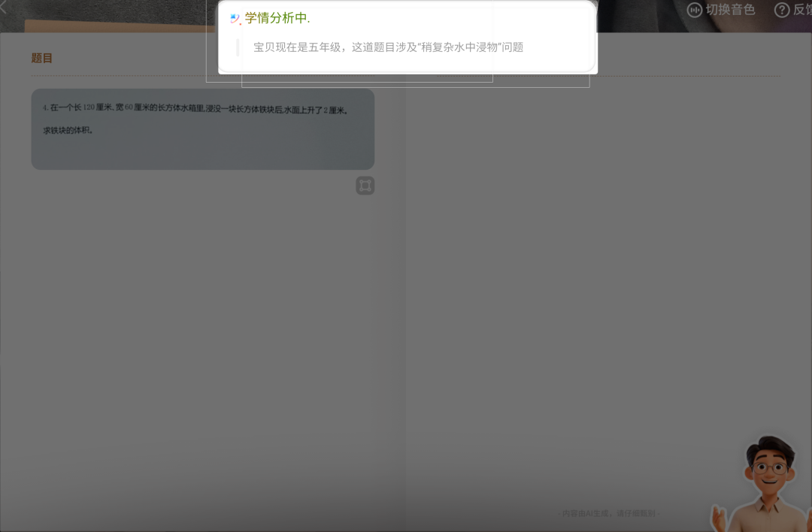Click the AI tutor avatar character
This screenshot has width=812, height=532.
(761, 485)
